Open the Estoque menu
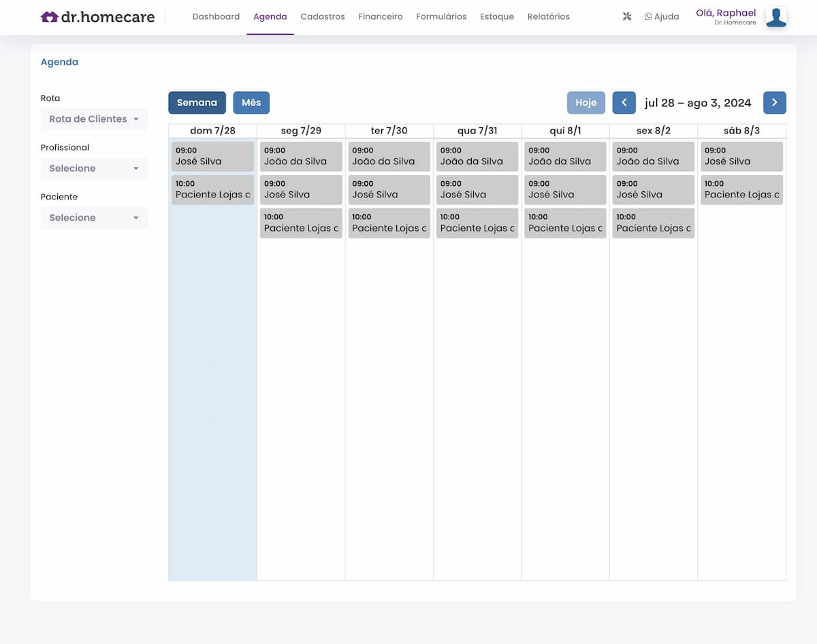The height and width of the screenshot is (644, 817). [x=496, y=16]
